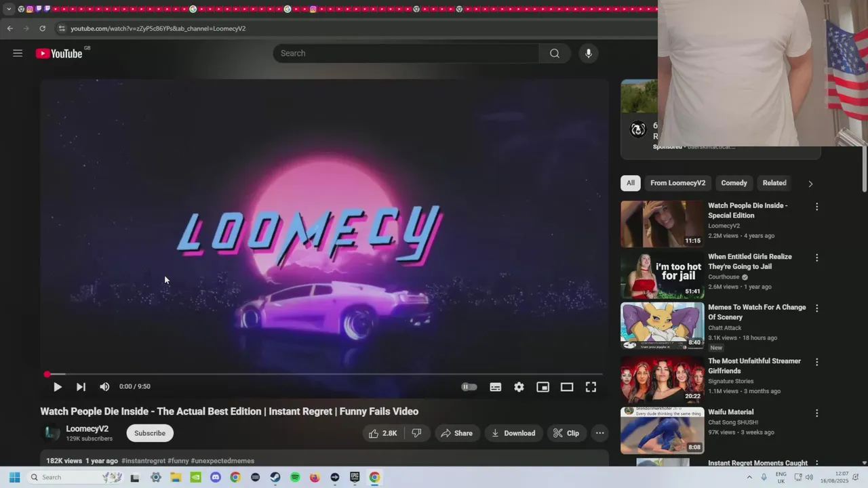Open Memes To Watch For A Change Of Scenery title
Screen dimensions: 868x488
[x=757, y=312]
